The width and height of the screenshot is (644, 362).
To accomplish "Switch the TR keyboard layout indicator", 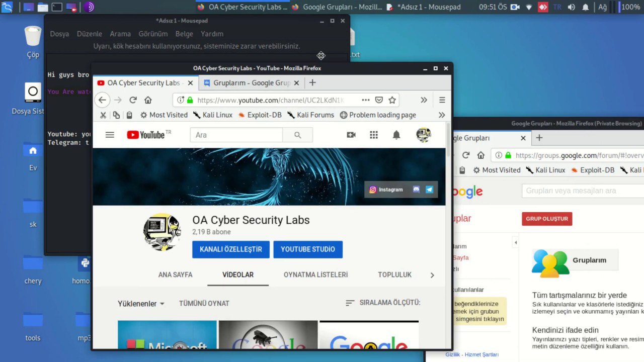I will 557,7.
